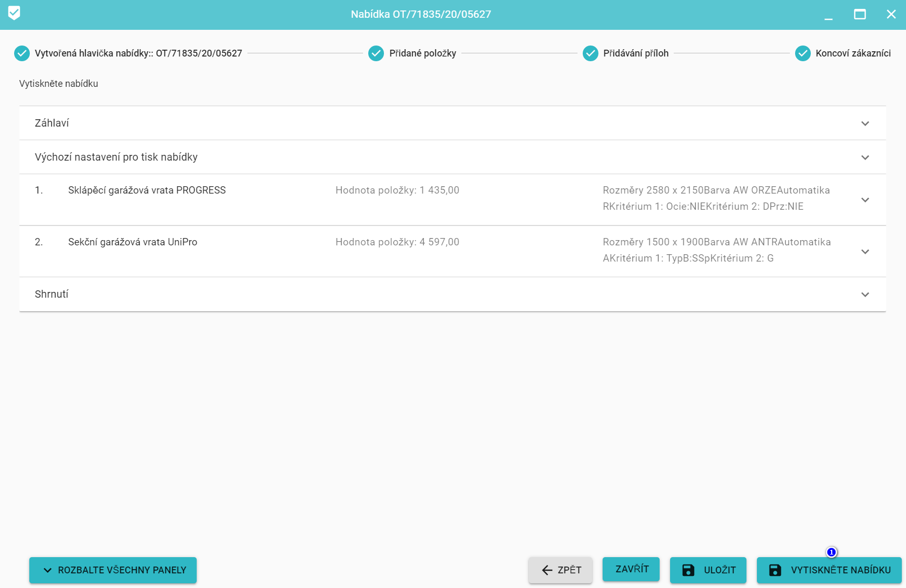Save the offer with ULOŽIT button
The image size is (906, 588).
coord(708,570)
